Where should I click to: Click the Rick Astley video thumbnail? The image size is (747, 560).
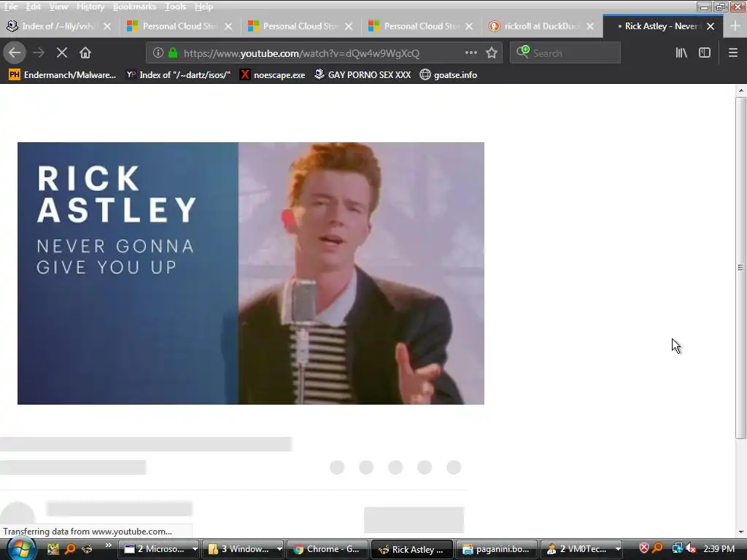(x=251, y=273)
